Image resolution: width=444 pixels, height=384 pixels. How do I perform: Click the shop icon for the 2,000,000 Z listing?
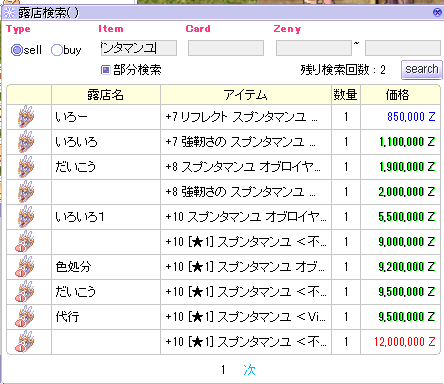26,192
